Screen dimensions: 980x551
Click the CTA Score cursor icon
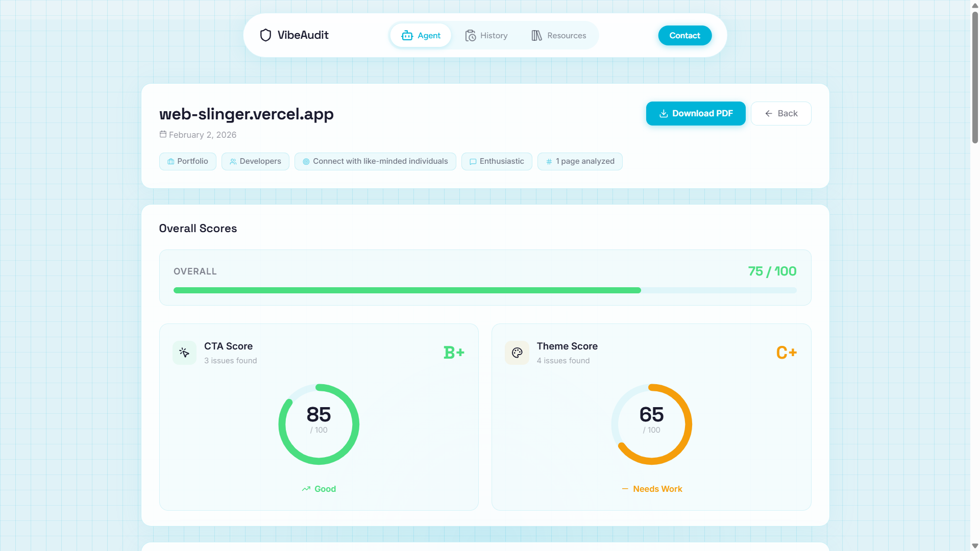184,353
